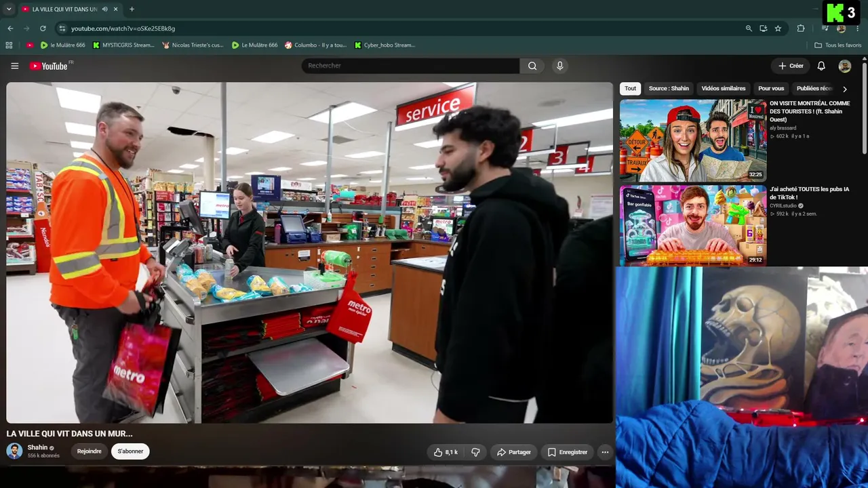Open the YouTube guide hamburger menu
The width and height of the screenshot is (868, 488).
(x=14, y=66)
